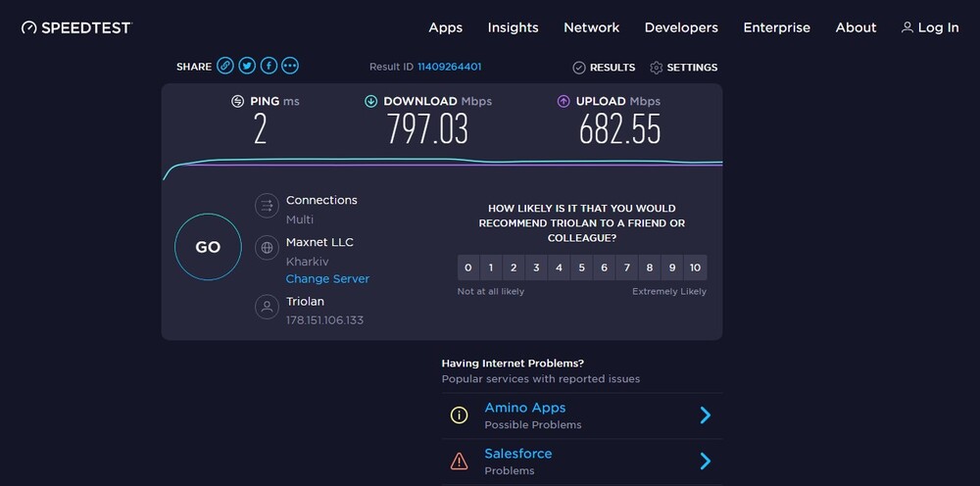This screenshot has height=486, width=980.
Task: Copy share link via chain icon
Action: pos(225,66)
